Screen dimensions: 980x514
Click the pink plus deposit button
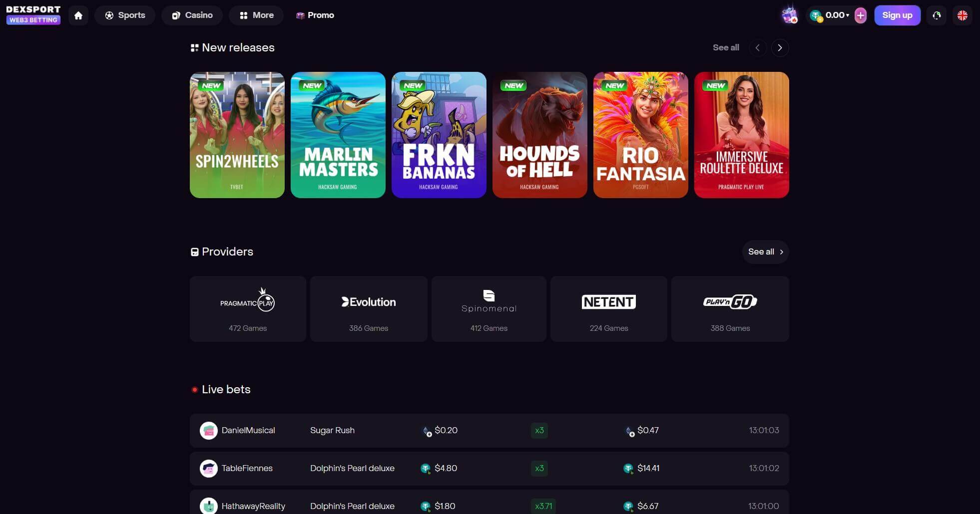click(x=860, y=15)
